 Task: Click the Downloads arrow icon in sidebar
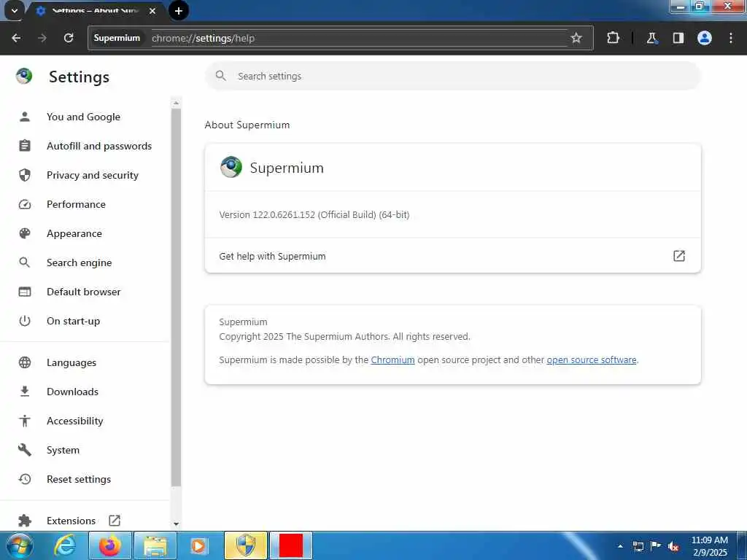(25, 392)
